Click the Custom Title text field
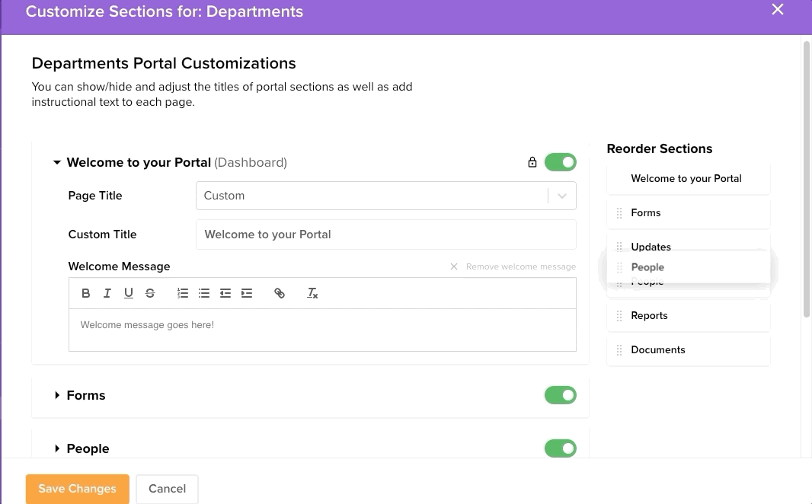The height and width of the screenshot is (504, 812). tap(385, 234)
